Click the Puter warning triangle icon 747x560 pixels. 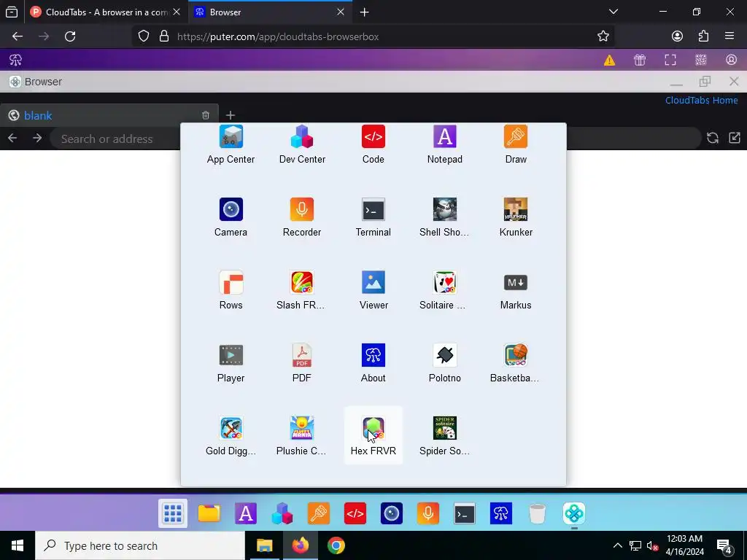(609, 60)
